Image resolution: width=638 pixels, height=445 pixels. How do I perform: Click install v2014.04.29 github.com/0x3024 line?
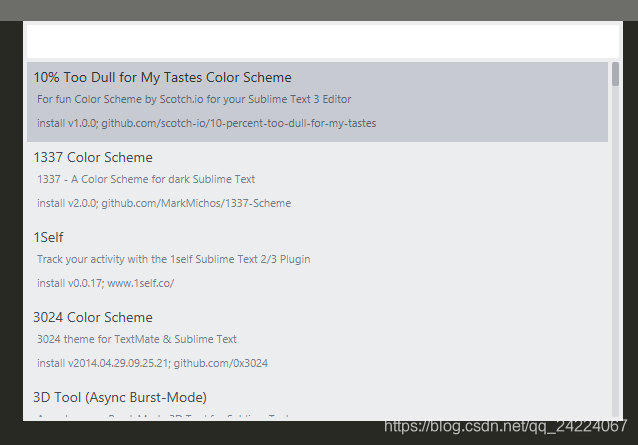point(152,363)
